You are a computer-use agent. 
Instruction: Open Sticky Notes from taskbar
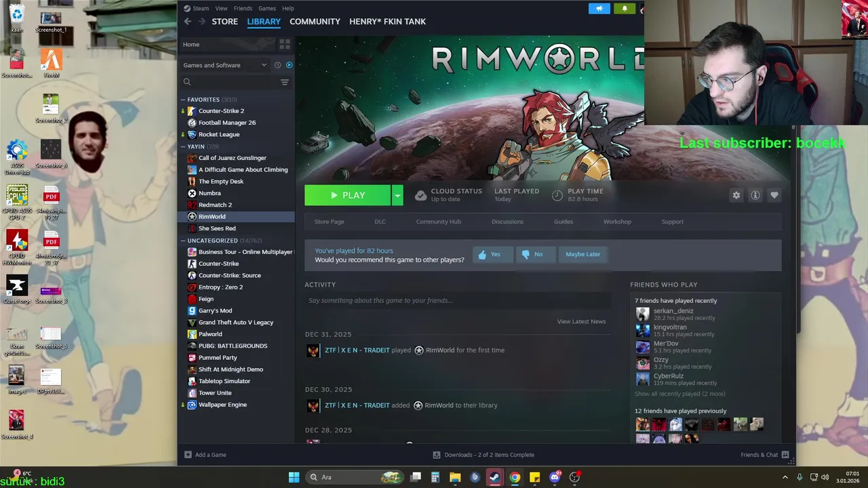[x=534, y=477]
